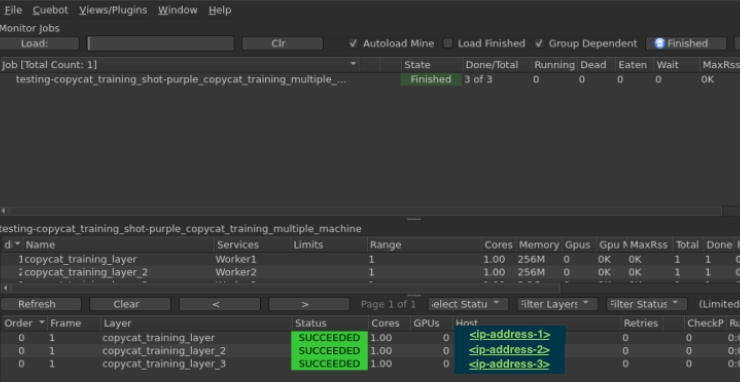Screen dimensions: 740x382
Task: Click the Order column sort arrow
Action: click(42, 323)
